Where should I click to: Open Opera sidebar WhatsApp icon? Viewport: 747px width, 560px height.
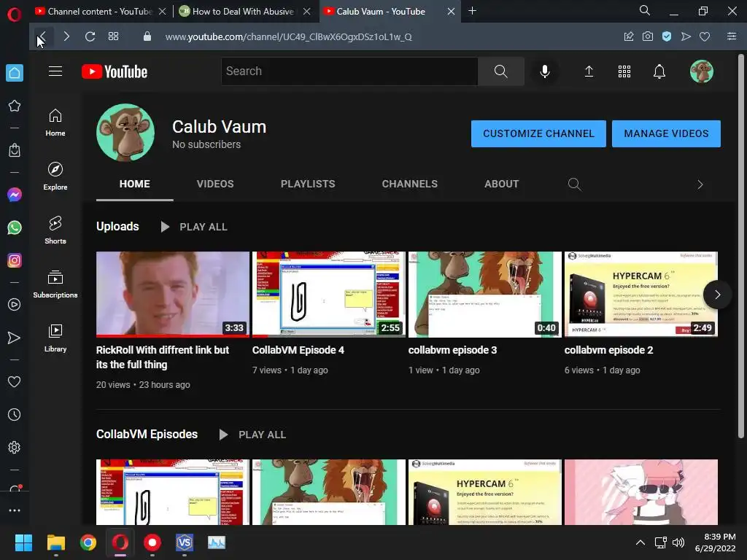[x=15, y=227]
